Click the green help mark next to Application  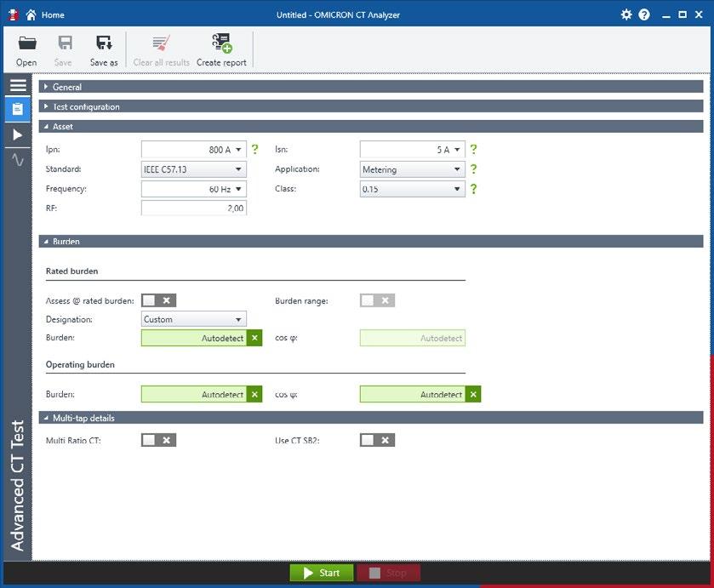pos(473,169)
